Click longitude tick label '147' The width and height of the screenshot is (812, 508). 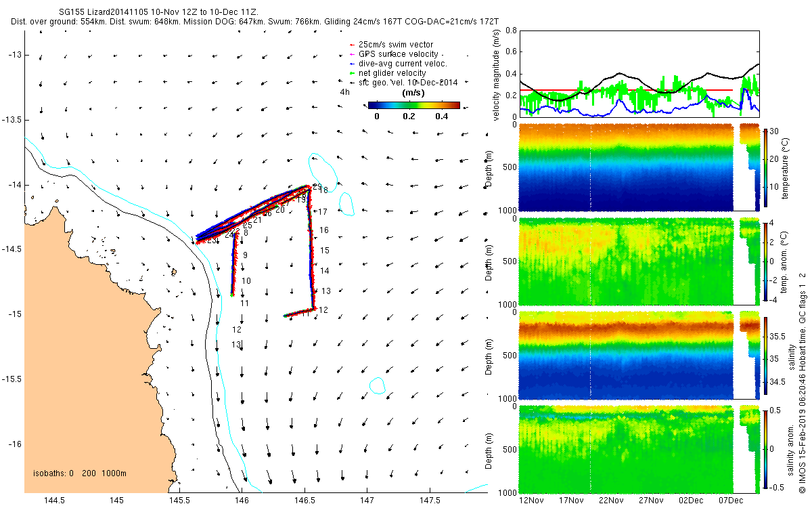367,501
